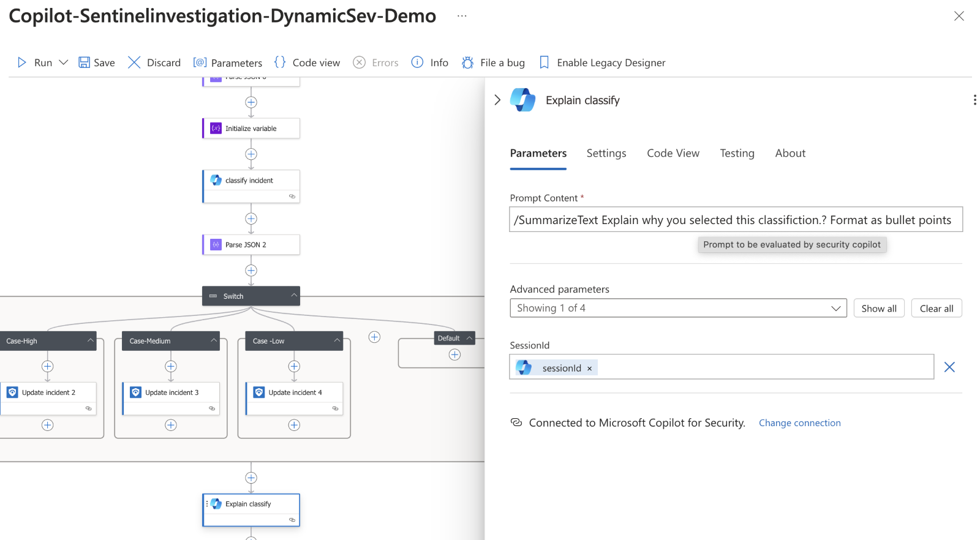Enable Legacy Designer
980x540 pixels.
(x=603, y=62)
